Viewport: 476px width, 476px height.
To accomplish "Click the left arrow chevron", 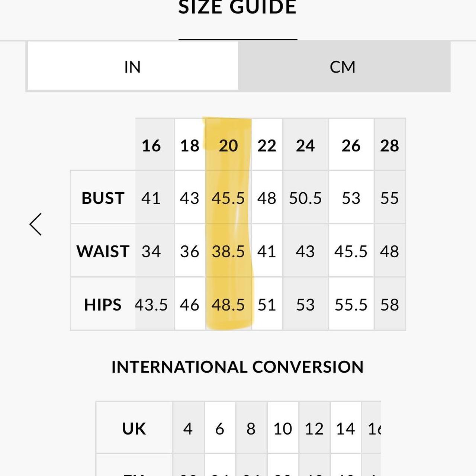I will 36,224.
